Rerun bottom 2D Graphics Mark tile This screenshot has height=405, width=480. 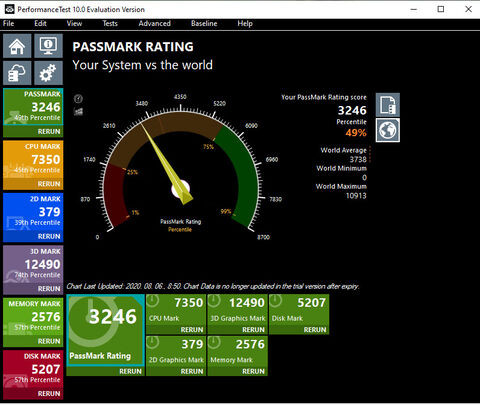click(x=192, y=371)
